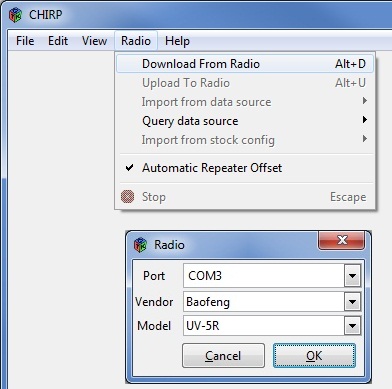Confirm with the OK button

point(314,356)
